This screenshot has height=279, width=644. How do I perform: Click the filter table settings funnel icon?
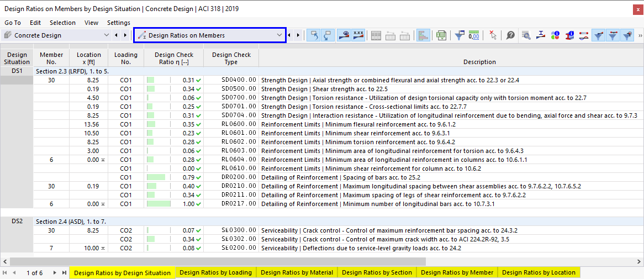point(460,35)
